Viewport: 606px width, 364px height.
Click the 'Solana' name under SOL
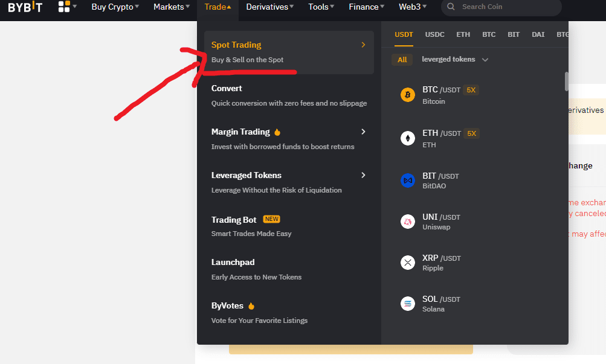pyautogui.click(x=433, y=309)
